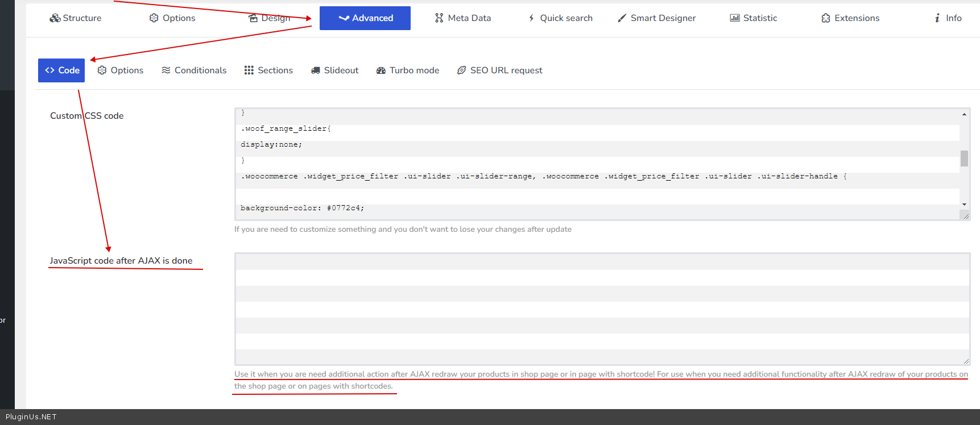
Task: Click the CSS textarea scroll down arrow
Action: tap(964, 205)
